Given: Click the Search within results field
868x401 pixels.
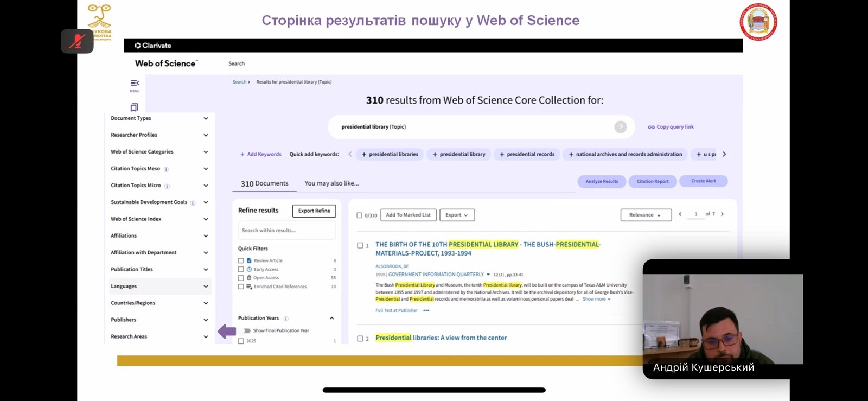Looking at the screenshot, I should 286,231.
